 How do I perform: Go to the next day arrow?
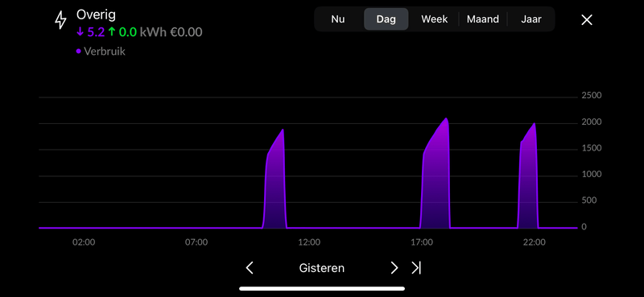coord(394,268)
